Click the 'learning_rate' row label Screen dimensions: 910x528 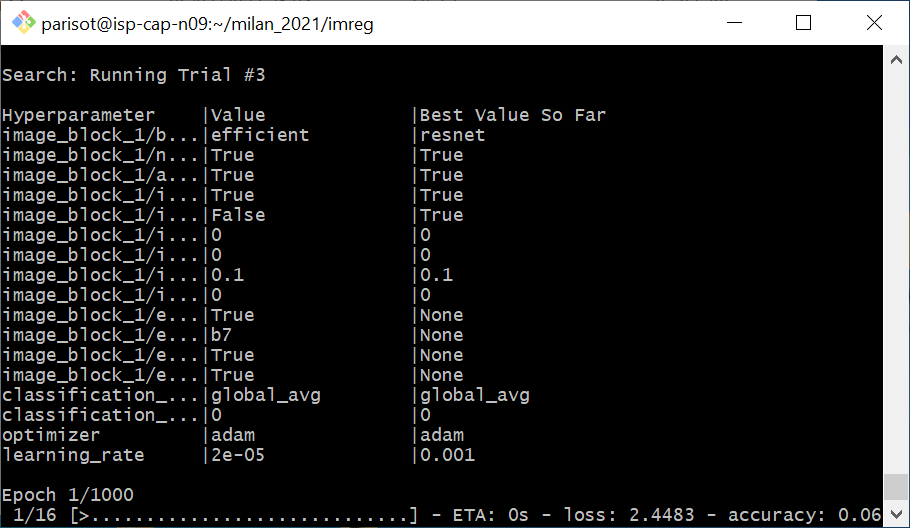pyautogui.click(x=73, y=455)
